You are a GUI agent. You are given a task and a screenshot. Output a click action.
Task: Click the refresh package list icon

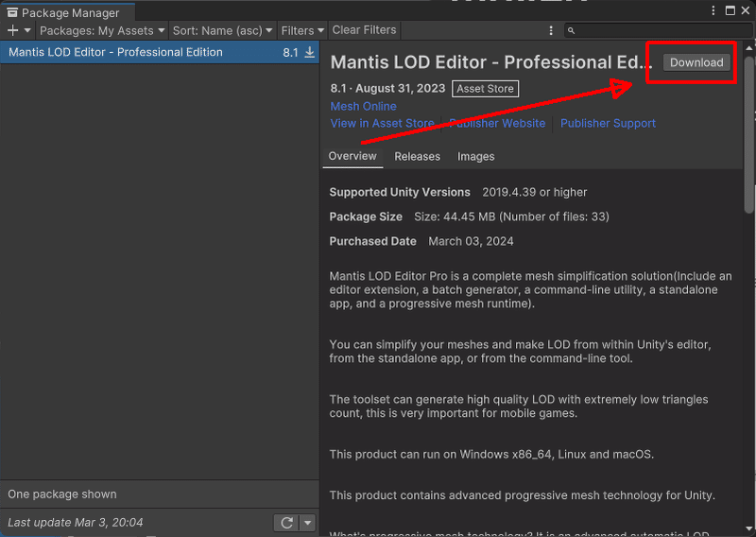pyautogui.click(x=287, y=523)
